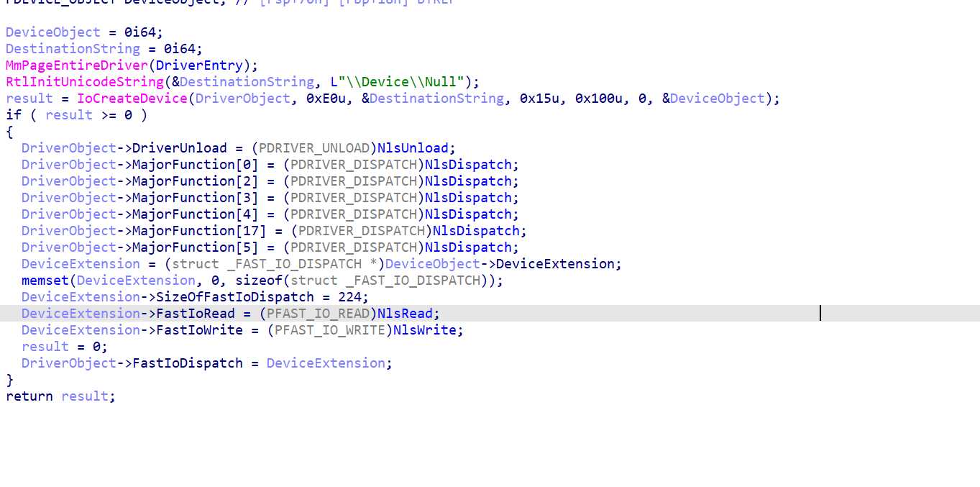Click NlsDispatch on MajorFunction[0] line
This screenshot has width=980, height=487.
click(x=468, y=164)
